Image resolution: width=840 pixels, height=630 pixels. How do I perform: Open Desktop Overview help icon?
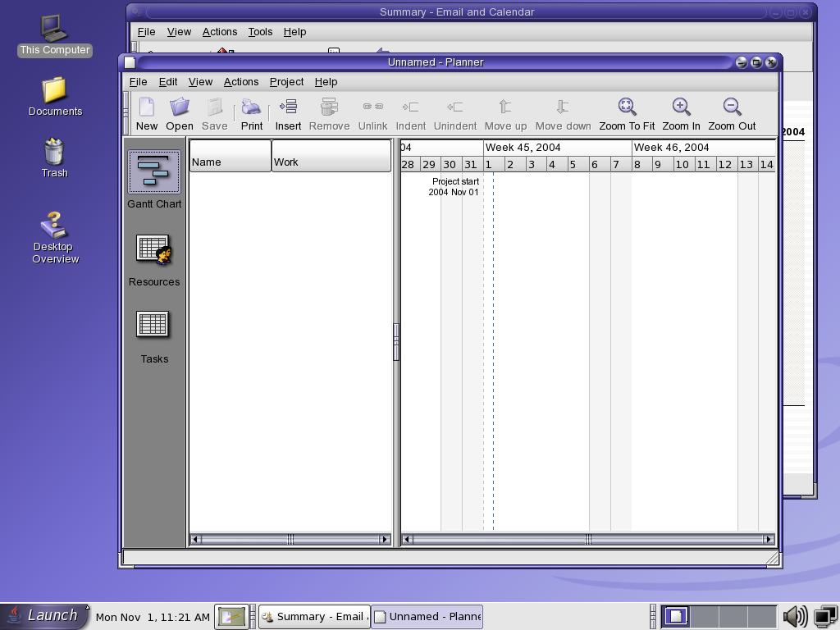(x=54, y=225)
